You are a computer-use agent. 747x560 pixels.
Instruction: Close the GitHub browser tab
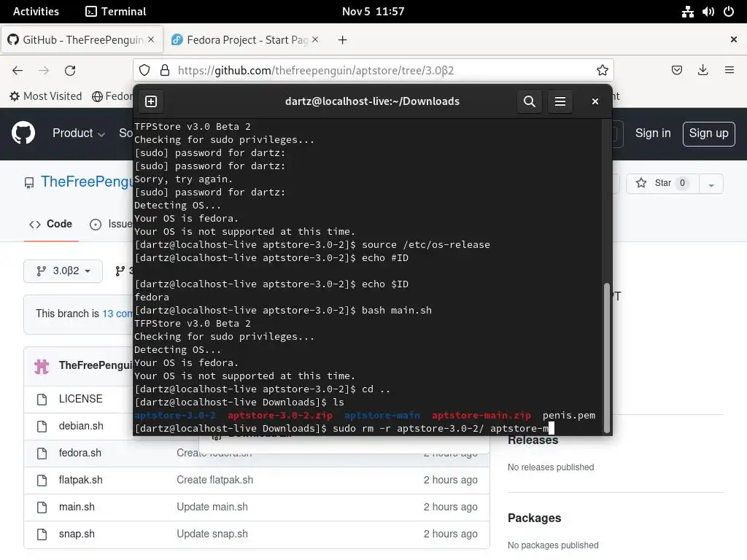pyautogui.click(x=151, y=40)
